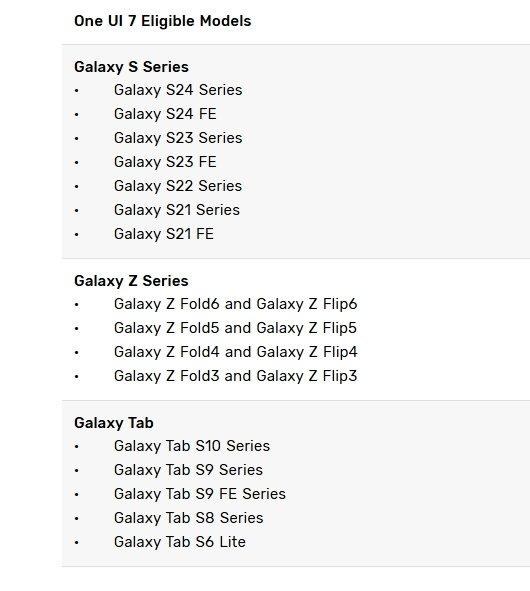Click Galaxy Z Fold6 and Flip6 entry
The height and width of the screenshot is (591, 530).
236,304
